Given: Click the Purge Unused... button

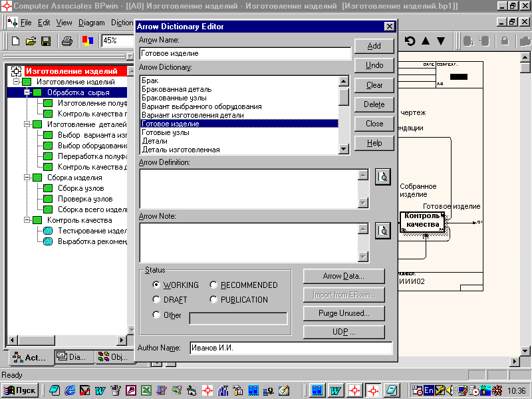Looking at the screenshot, I should pyautogui.click(x=344, y=313).
